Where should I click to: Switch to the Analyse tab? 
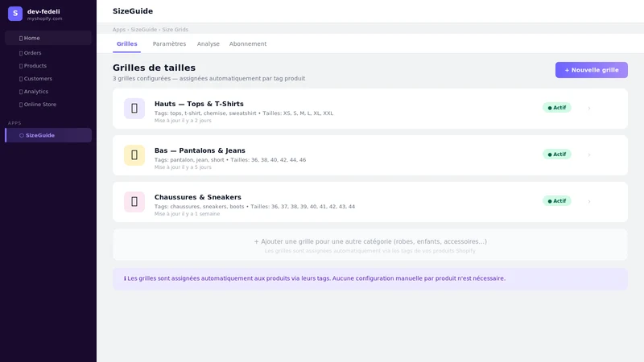[208, 44]
